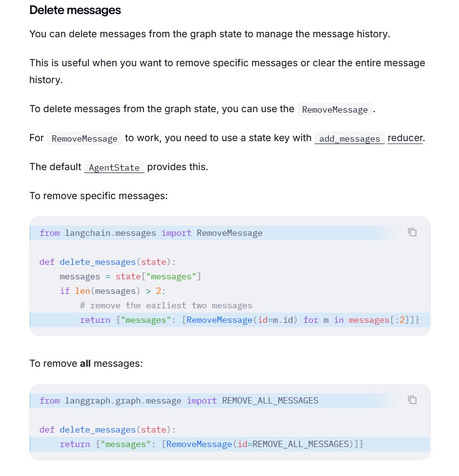Open the AgentState reference link
The height and width of the screenshot is (476, 459).
114,167
